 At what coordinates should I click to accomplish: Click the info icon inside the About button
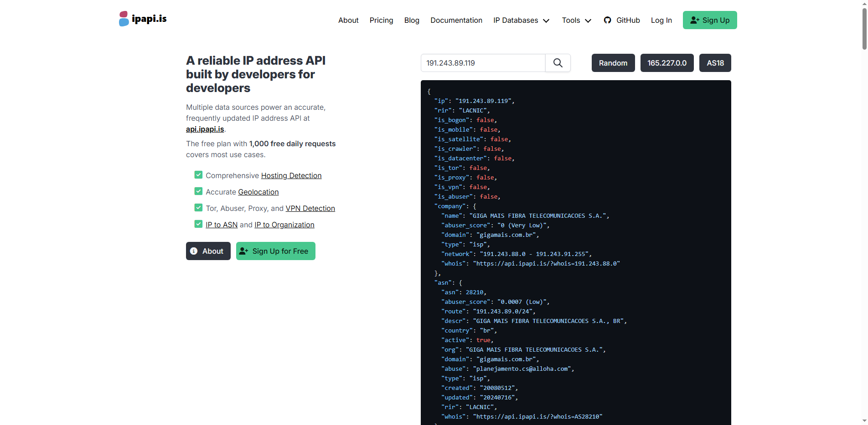(x=195, y=251)
